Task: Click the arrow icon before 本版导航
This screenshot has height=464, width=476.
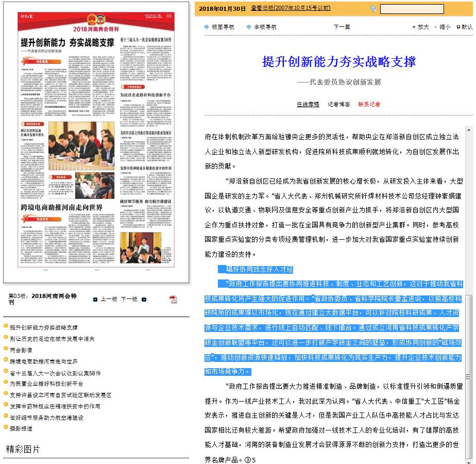Action: pos(249,27)
